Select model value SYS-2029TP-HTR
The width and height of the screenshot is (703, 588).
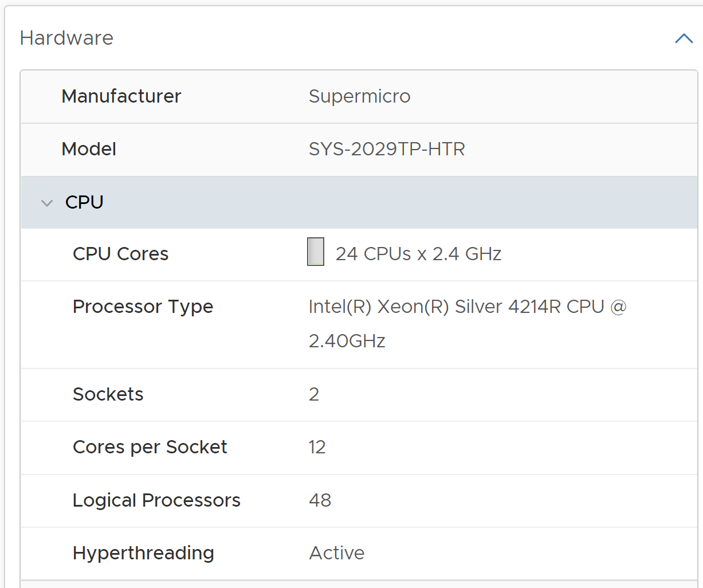(x=387, y=149)
